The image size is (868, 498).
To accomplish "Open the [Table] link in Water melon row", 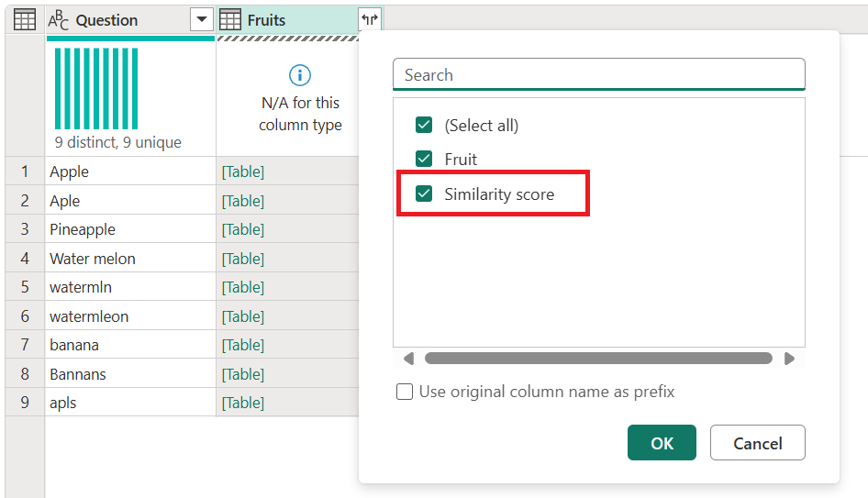I will (x=243, y=259).
